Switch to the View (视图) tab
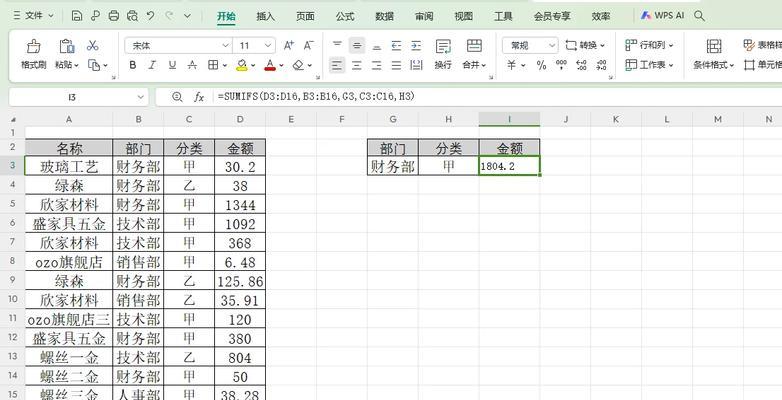782x400 pixels. coord(463,16)
